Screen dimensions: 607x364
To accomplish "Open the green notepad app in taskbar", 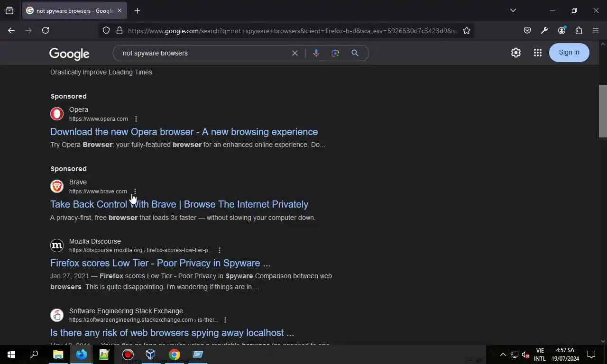I will pyautogui.click(x=104, y=355).
